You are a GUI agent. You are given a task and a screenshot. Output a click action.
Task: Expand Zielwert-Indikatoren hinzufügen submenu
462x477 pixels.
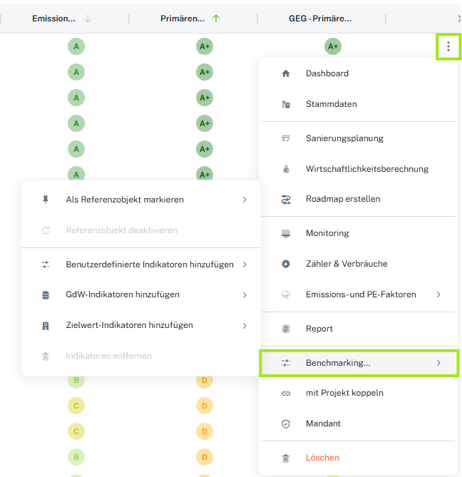(x=141, y=325)
